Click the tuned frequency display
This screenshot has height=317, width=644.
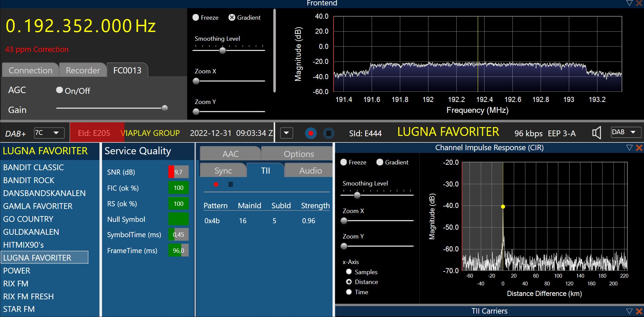coord(81,26)
